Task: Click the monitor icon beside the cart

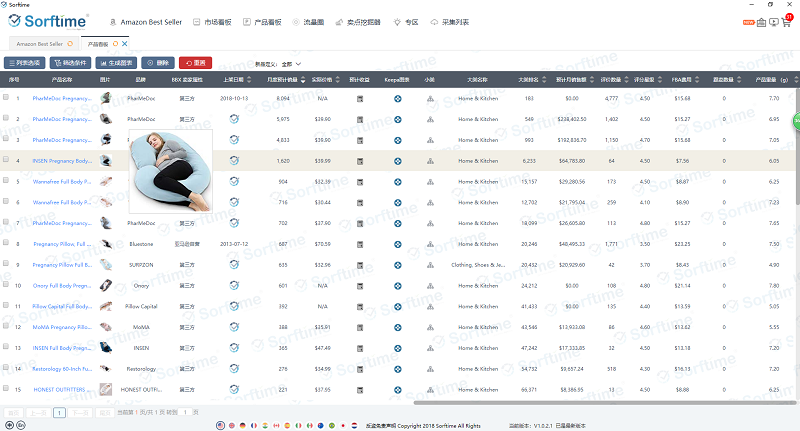Action: point(774,22)
